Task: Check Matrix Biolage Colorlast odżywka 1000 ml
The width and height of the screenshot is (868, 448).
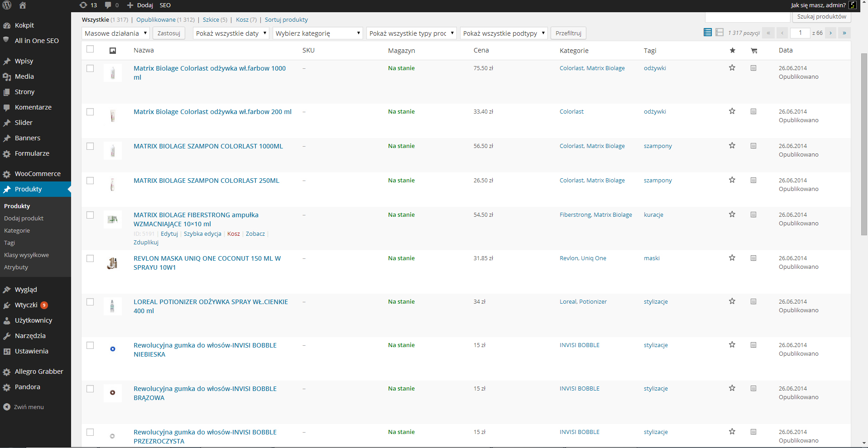Action: pyautogui.click(x=90, y=68)
